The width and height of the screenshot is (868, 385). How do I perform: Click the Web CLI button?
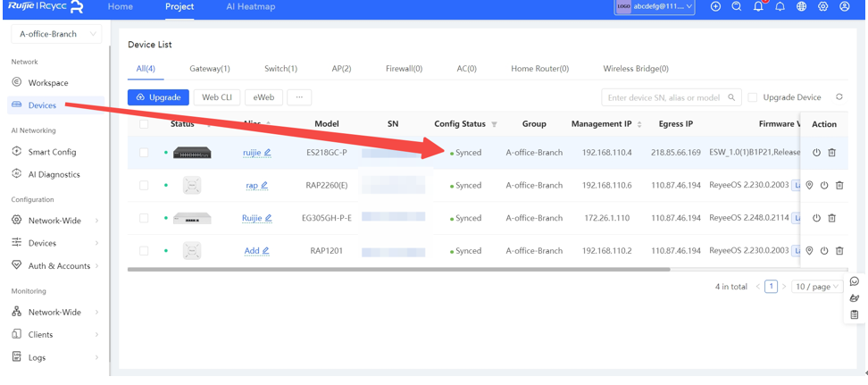[x=217, y=97]
